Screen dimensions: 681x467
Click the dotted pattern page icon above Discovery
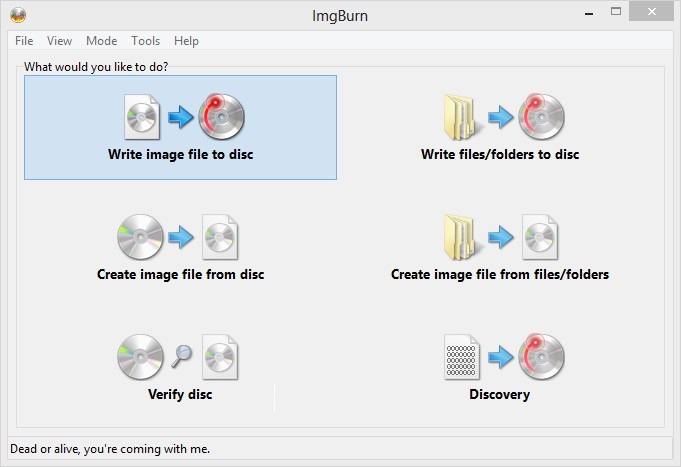462,357
